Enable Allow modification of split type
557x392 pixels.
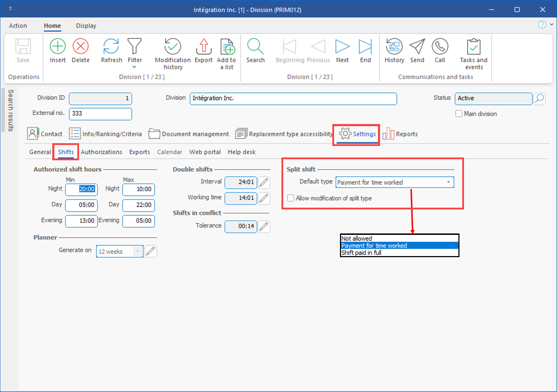[291, 198]
